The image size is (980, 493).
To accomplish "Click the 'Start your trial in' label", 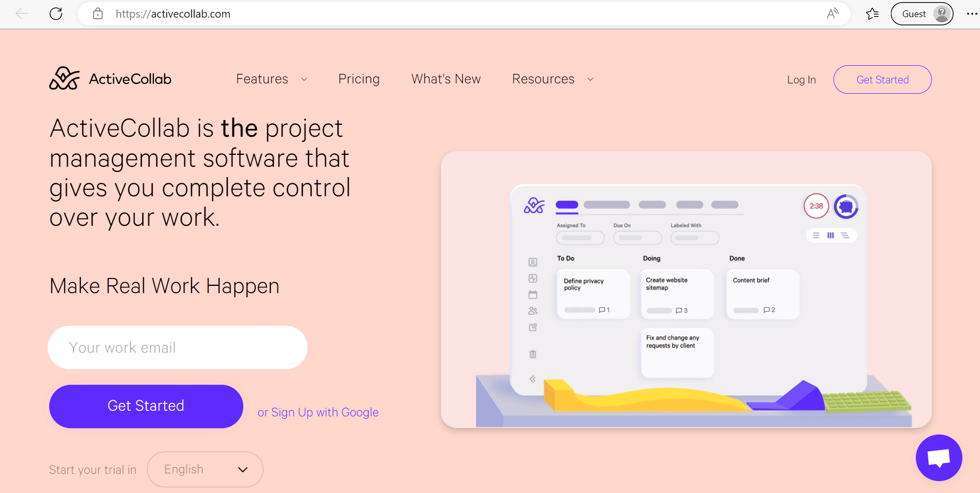I will tap(93, 470).
